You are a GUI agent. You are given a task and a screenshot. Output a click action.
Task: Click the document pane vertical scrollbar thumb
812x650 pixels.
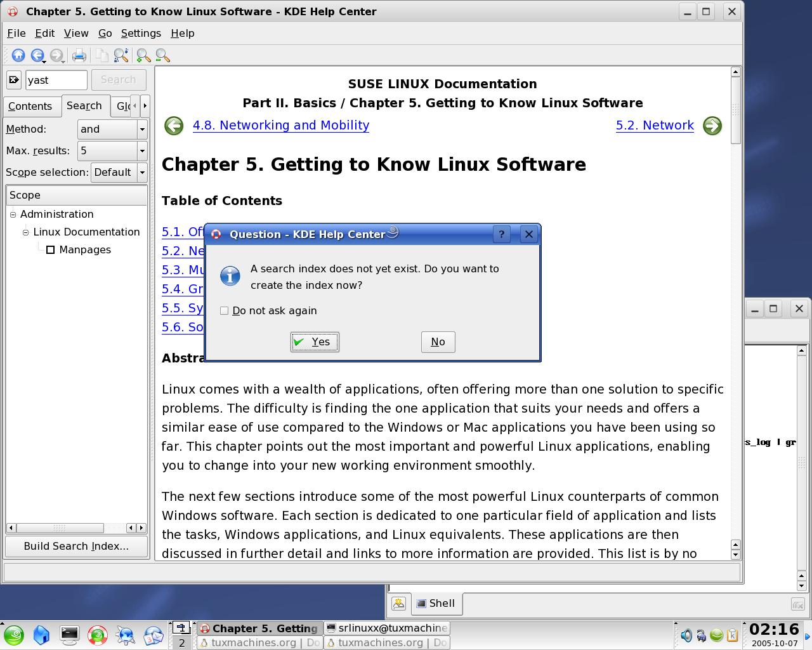tap(736, 110)
